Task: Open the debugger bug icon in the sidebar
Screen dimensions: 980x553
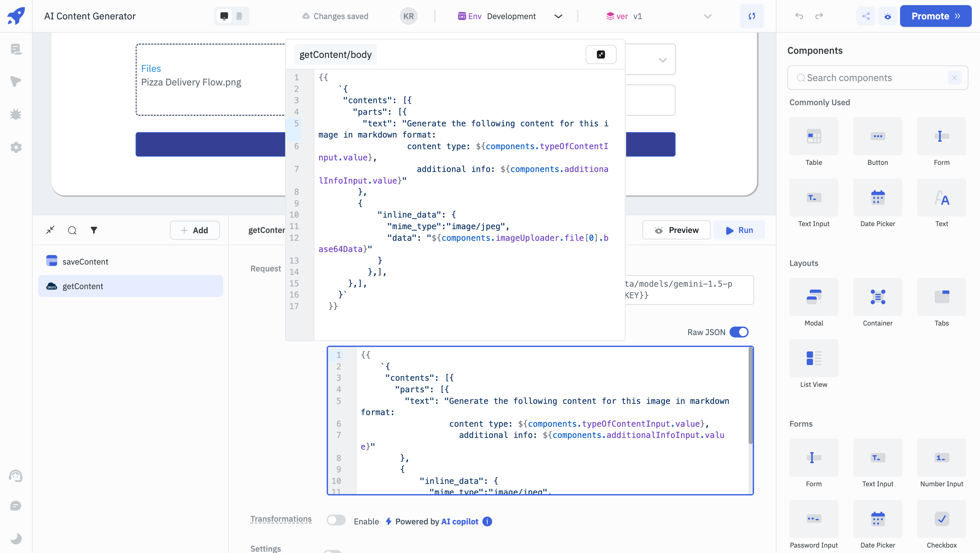Action: (x=16, y=114)
